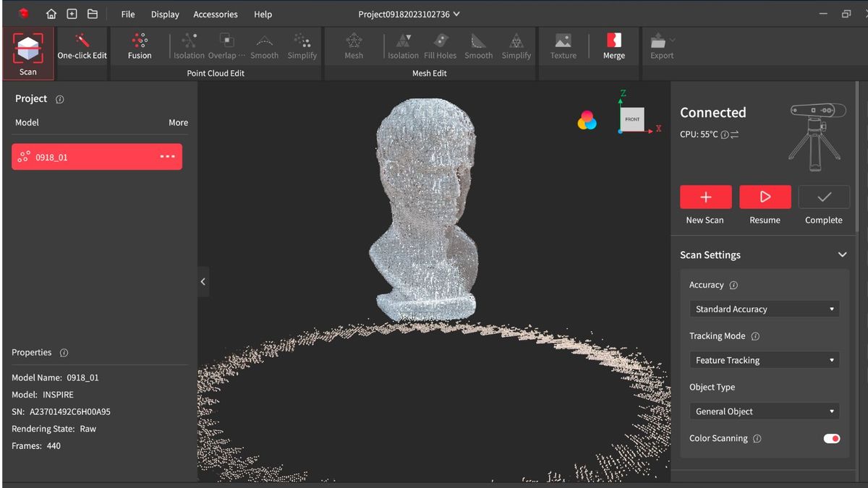This screenshot has height=488, width=868.
Task: Click the New Scan button
Action: (x=705, y=196)
